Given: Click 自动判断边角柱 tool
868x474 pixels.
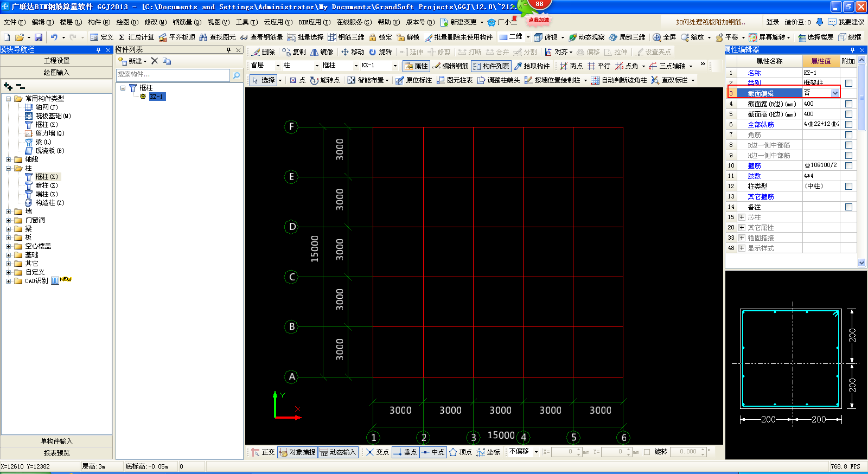Looking at the screenshot, I should pos(618,80).
